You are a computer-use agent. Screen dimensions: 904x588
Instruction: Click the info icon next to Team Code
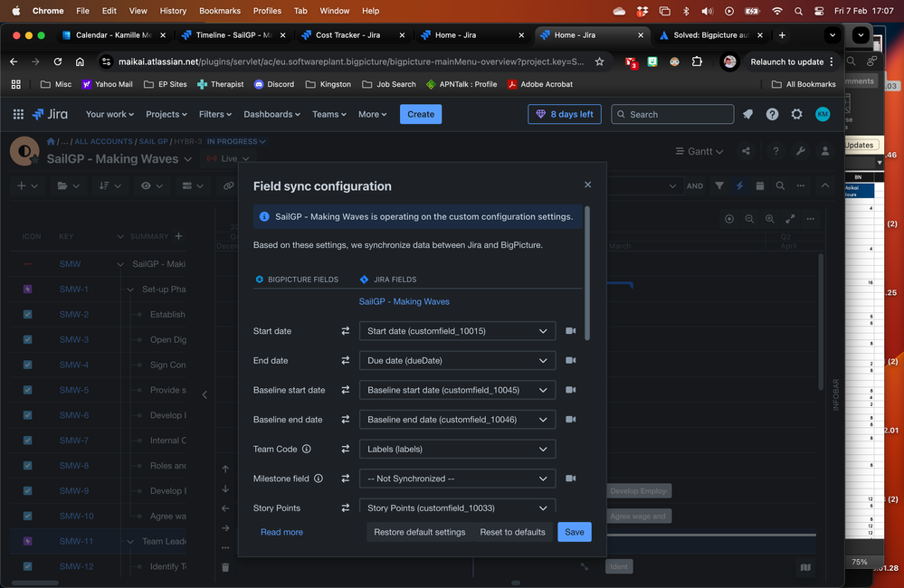307,449
